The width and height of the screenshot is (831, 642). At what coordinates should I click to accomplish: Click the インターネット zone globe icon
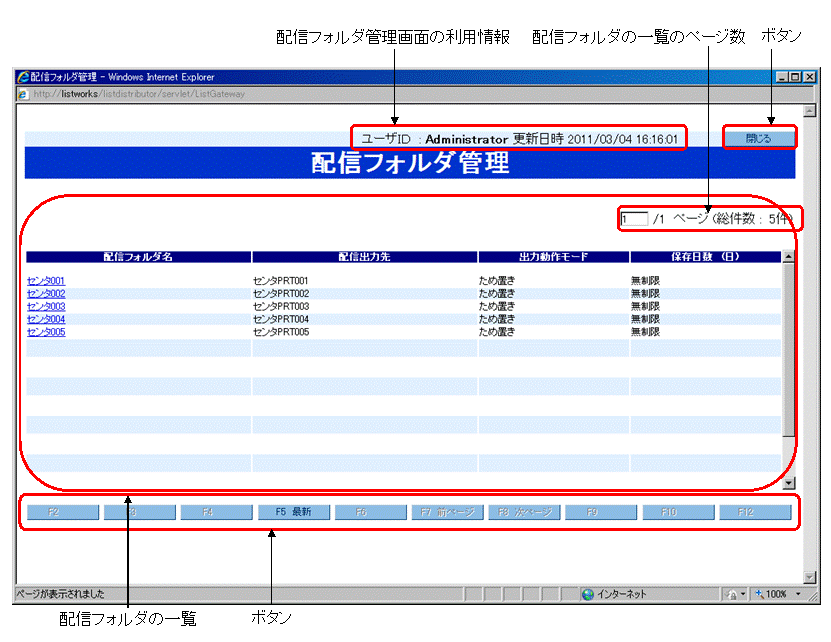point(588,594)
